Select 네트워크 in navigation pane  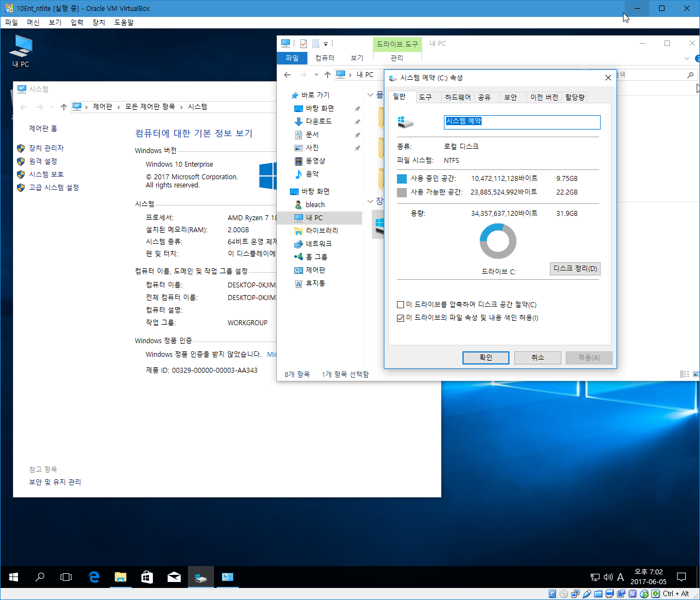coord(319,244)
